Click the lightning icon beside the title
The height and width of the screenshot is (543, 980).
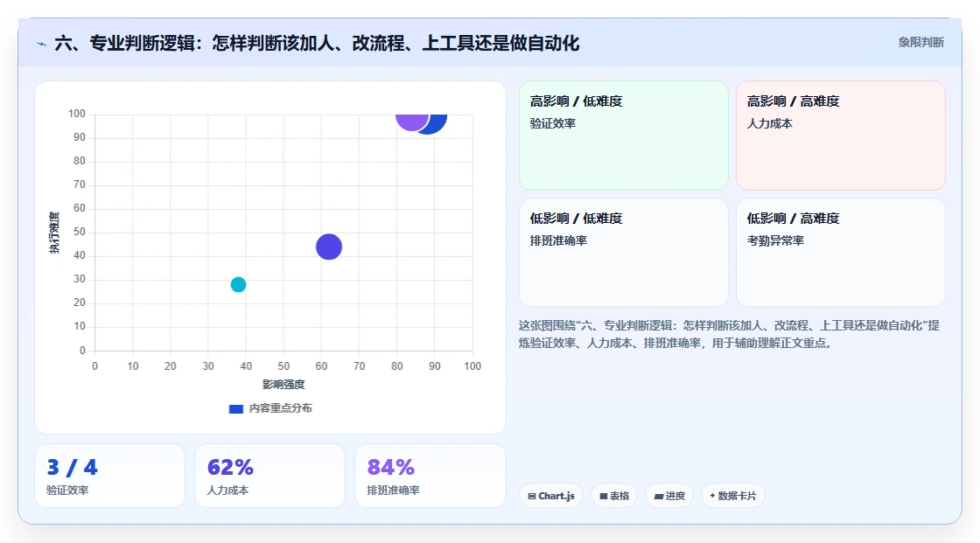[x=42, y=44]
